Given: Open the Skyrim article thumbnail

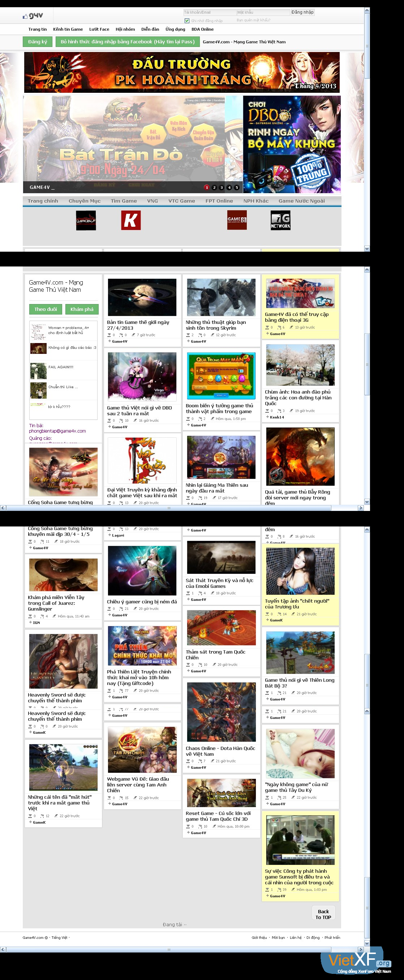Looking at the screenshot, I should coord(221,297).
